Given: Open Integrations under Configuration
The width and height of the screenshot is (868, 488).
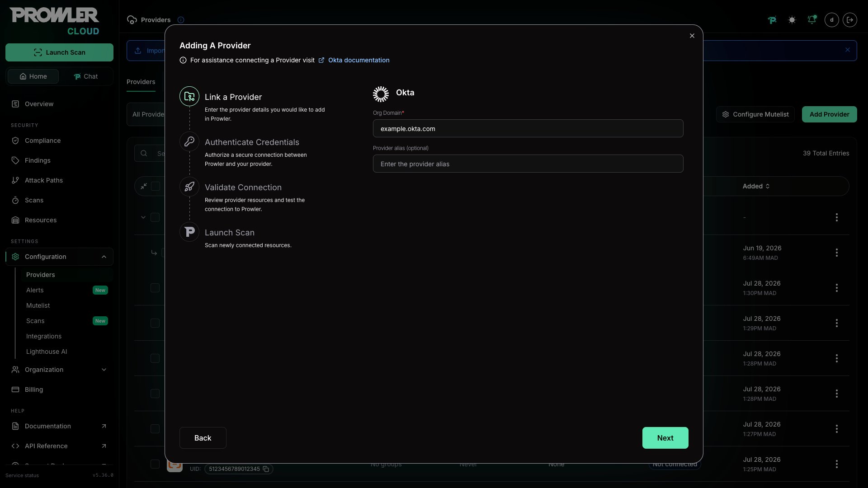Looking at the screenshot, I should 67,336.
